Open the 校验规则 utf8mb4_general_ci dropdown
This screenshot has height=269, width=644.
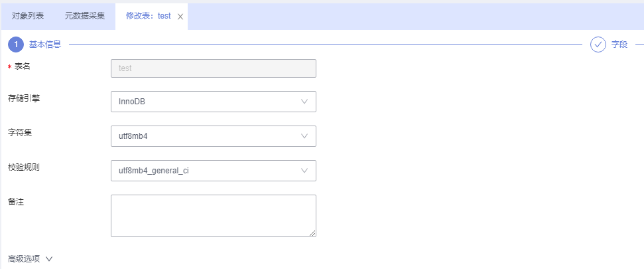[x=214, y=171]
